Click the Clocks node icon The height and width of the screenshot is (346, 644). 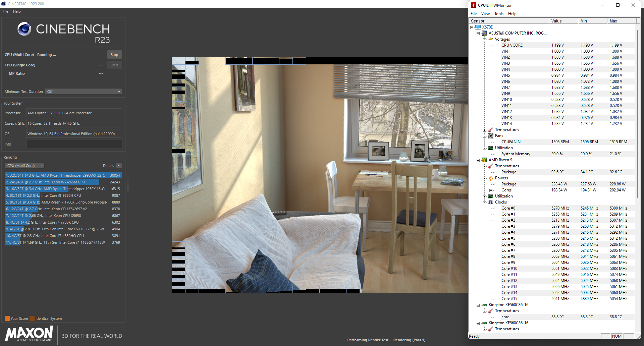[x=491, y=202]
